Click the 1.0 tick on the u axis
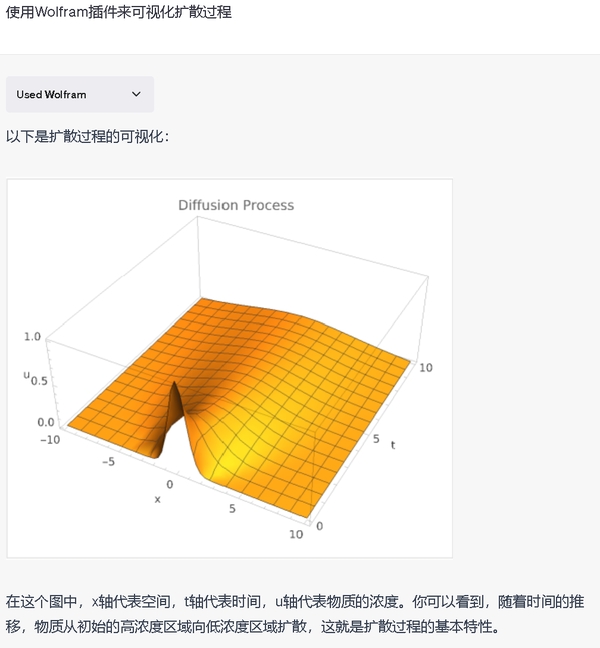Screen dimensions: 600x648 point(32,337)
